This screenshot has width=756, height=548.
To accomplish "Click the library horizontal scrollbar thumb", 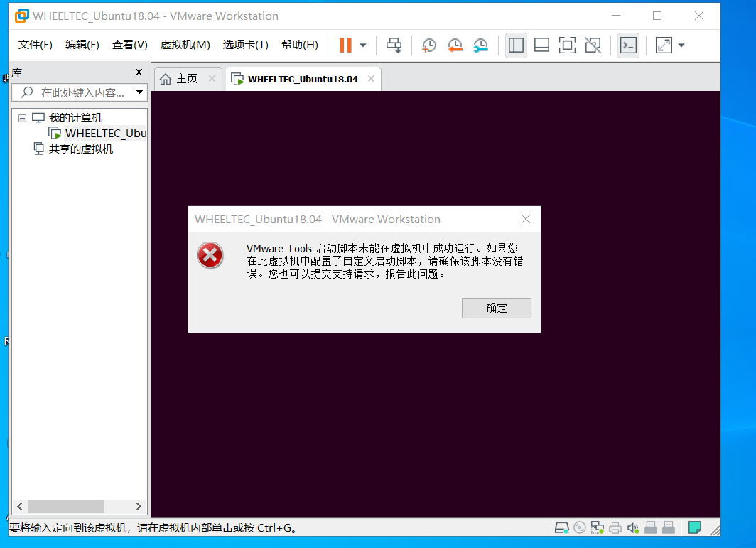I will click(66, 507).
